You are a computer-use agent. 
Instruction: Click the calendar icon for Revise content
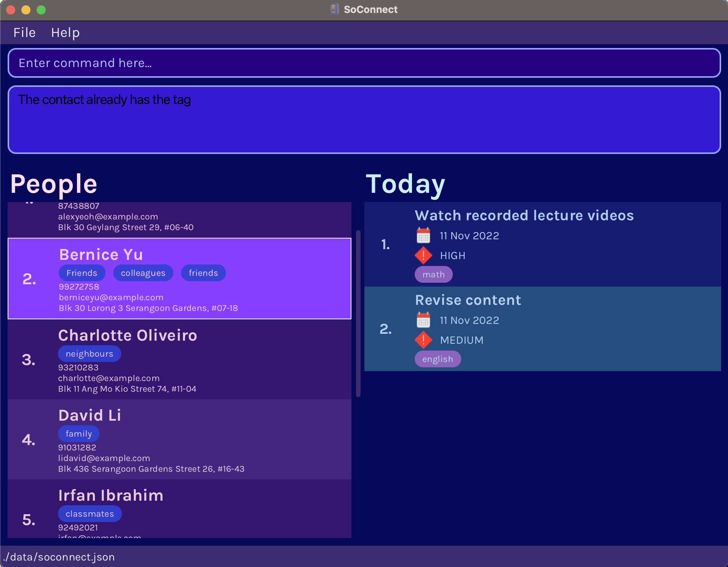click(x=423, y=320)
